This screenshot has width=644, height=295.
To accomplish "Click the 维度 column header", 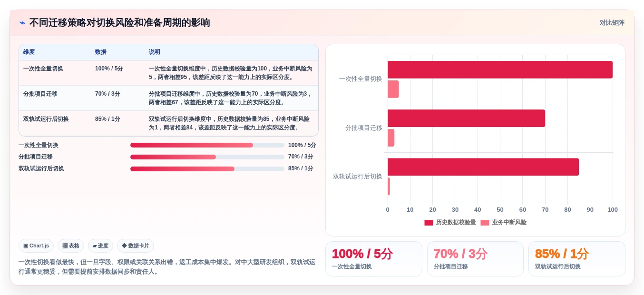I will 29,52.
